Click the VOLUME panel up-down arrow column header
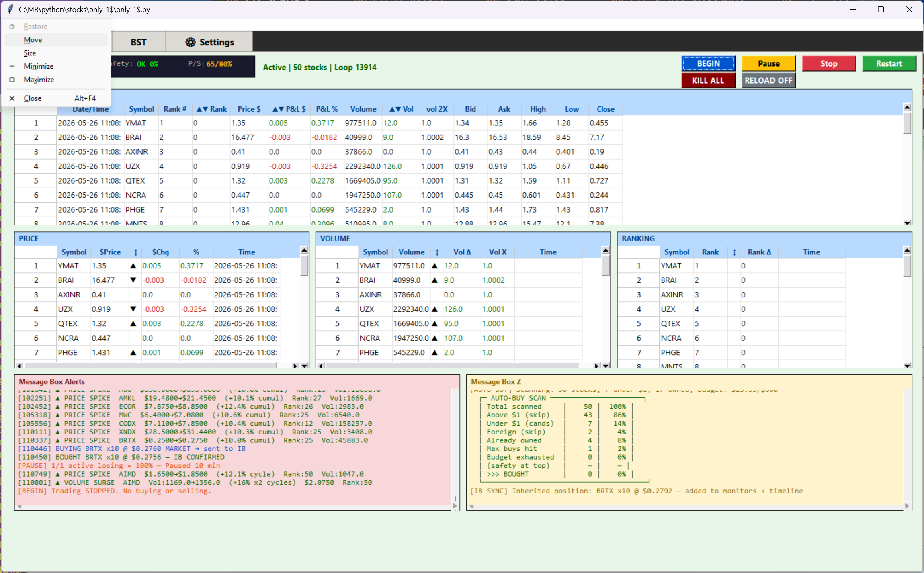This screenshot has width=924, height=573. [437, 252]
